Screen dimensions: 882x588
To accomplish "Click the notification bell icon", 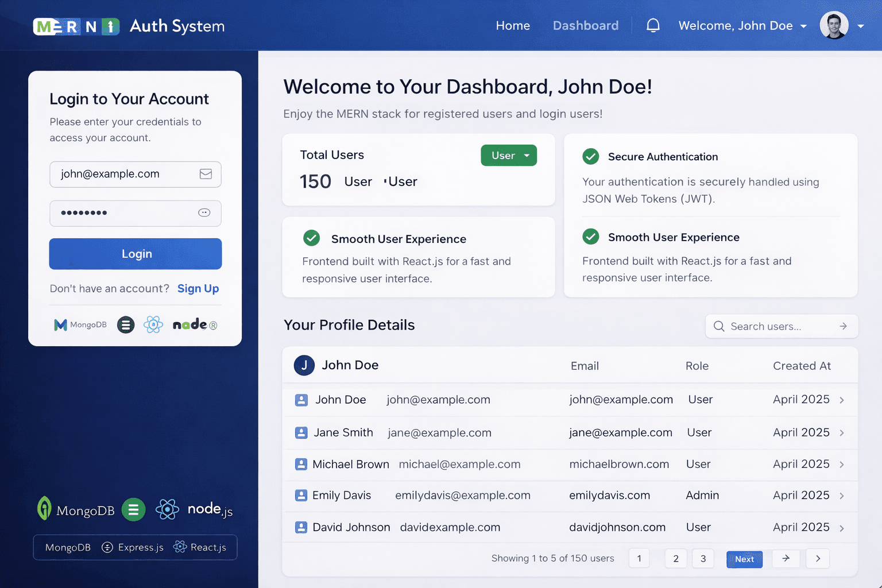I will [x=653, y=25].
